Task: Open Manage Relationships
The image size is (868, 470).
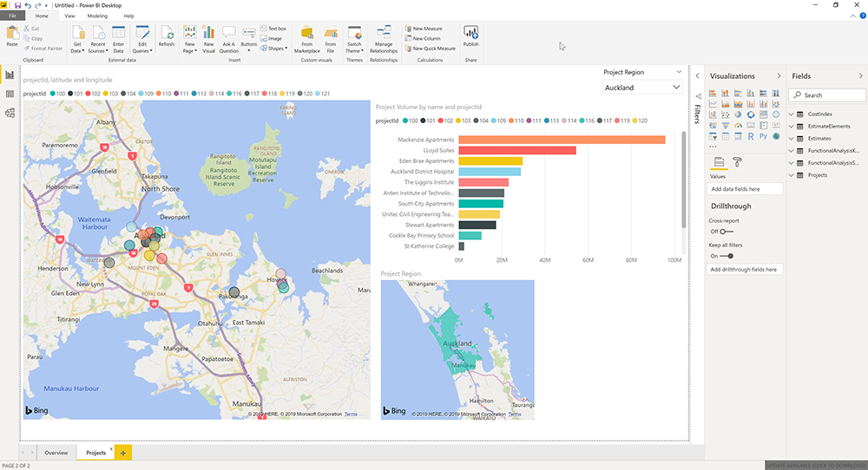Action: (x=384, y=39)
